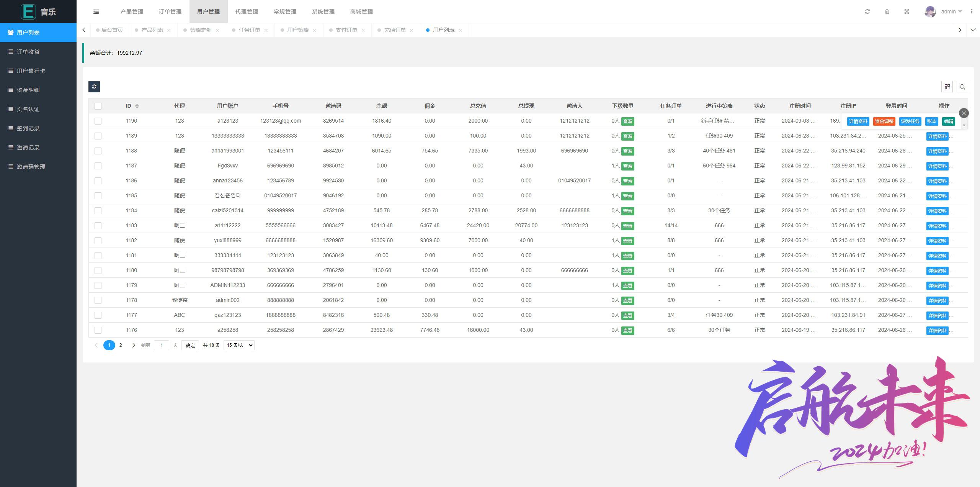Click 详情资料 in the action popup

[858, 121]
